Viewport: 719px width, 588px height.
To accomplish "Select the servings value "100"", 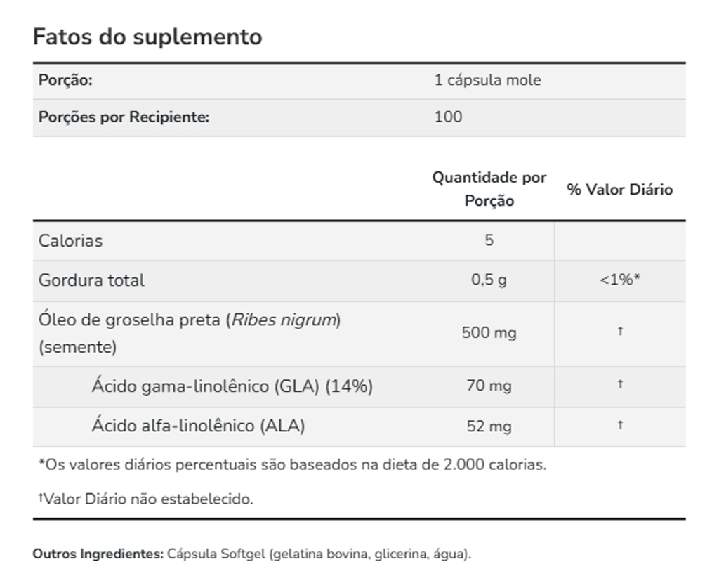I will (448, 117).
